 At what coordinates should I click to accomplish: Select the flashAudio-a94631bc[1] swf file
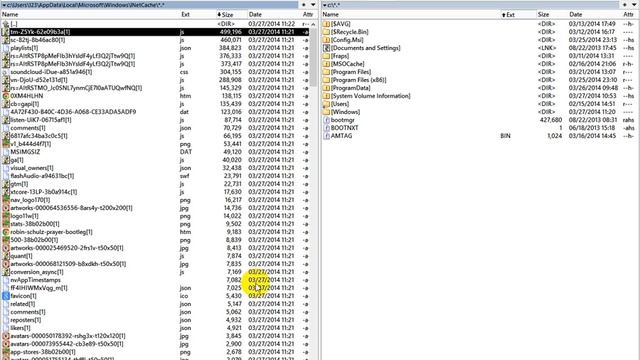pyautogui.click(x=155, y=176)
